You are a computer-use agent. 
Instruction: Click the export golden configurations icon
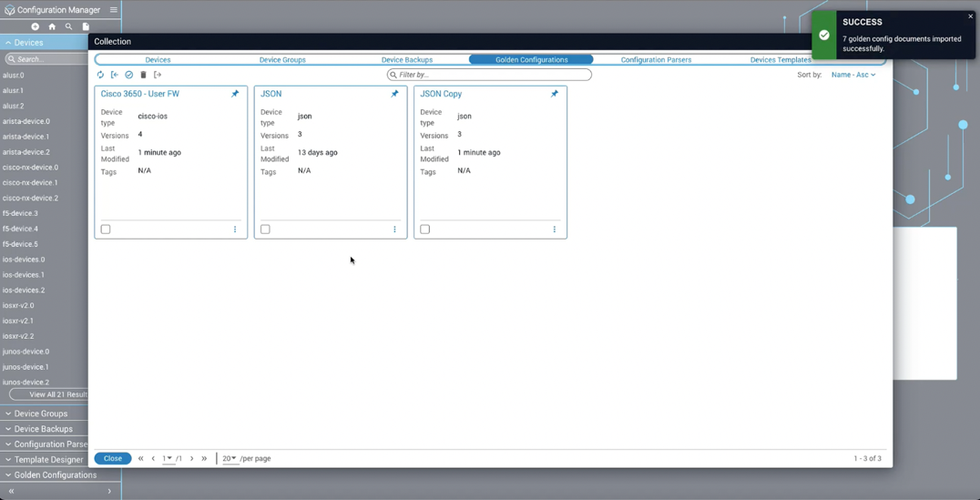pyautogui.click(x=158, y=75)
